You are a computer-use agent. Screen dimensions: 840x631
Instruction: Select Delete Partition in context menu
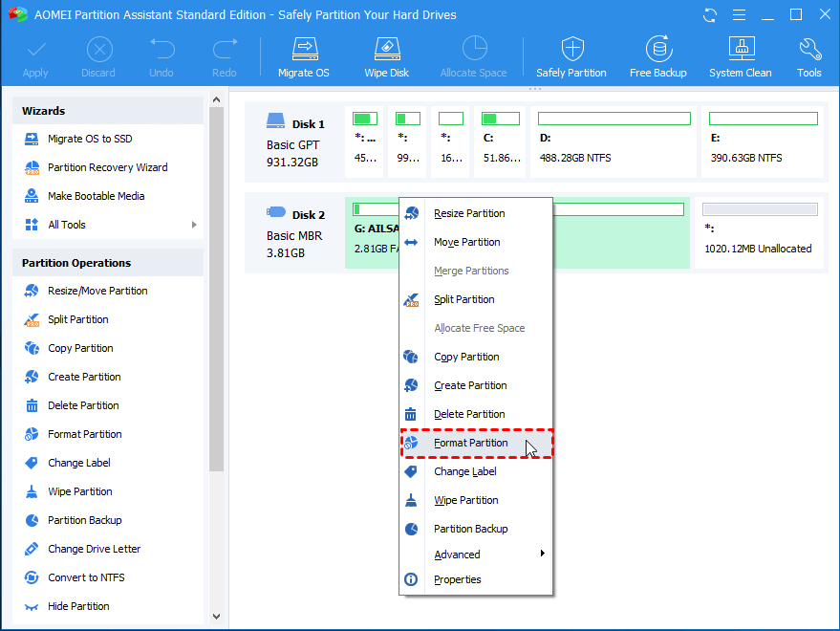pyautogui.click(x=468, y=414)
